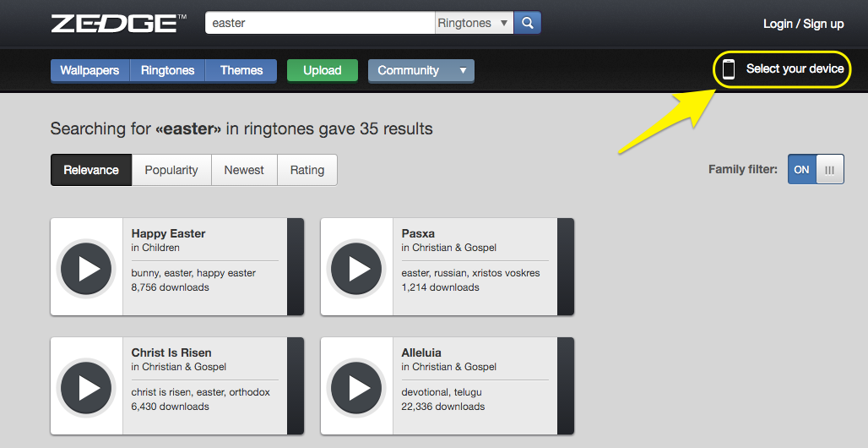Play the Christ Is Risen ringtone
The width and height of the screenshot is (868, 448).
coord(86,387)
